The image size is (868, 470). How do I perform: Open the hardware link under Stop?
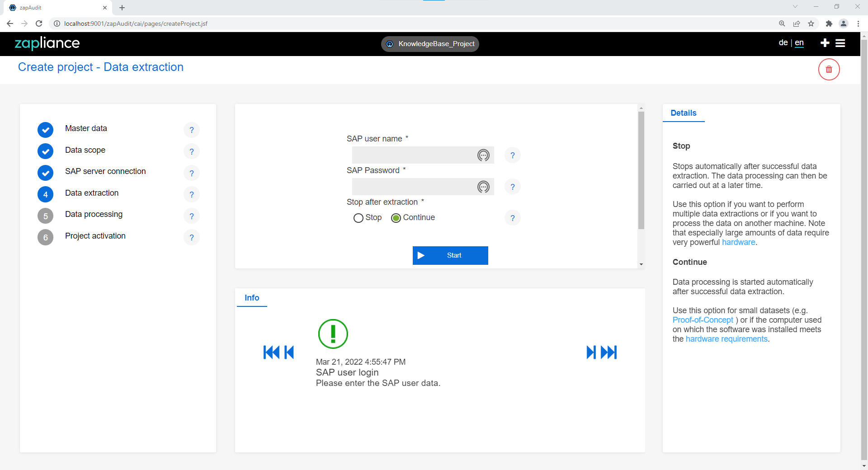[x=739, y=242]
